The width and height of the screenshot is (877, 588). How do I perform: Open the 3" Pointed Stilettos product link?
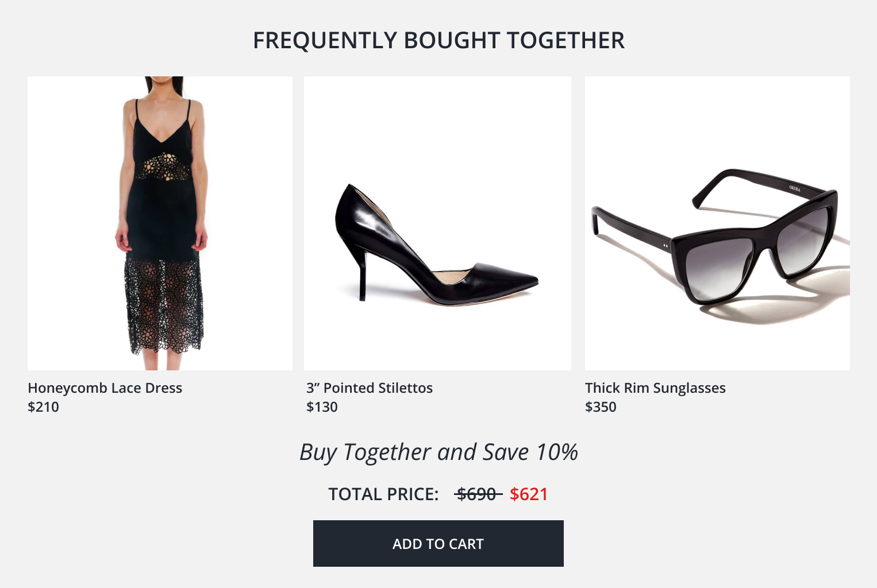coord(370,388)
